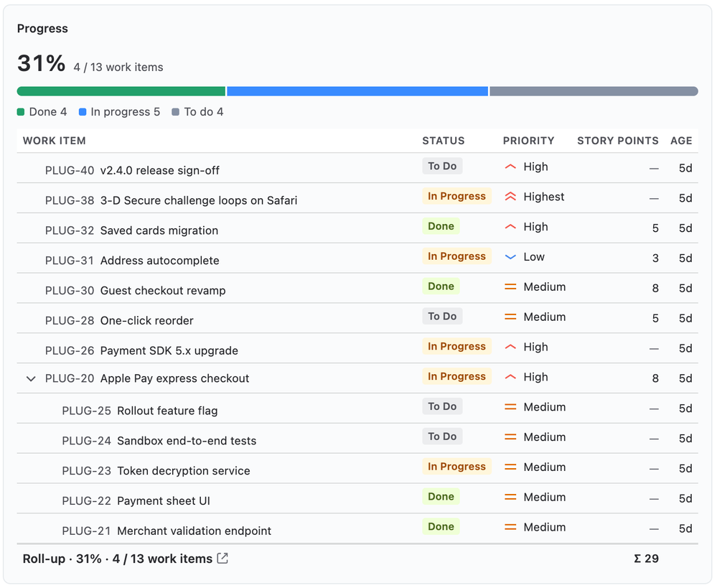717x588 pixels.
Task: Click the High priority icon for PLUG-32
Action: point(510,227)
